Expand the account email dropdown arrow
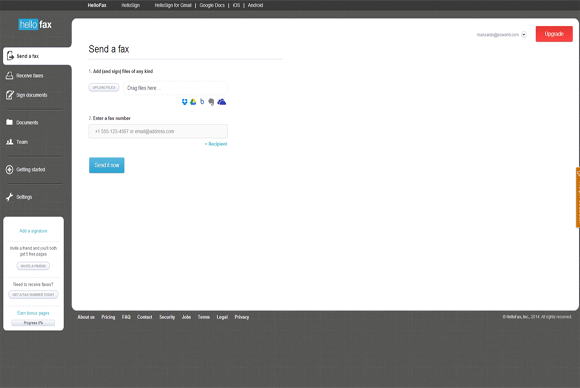This screenshot has width=580, height=388. (x=524, y=35)
